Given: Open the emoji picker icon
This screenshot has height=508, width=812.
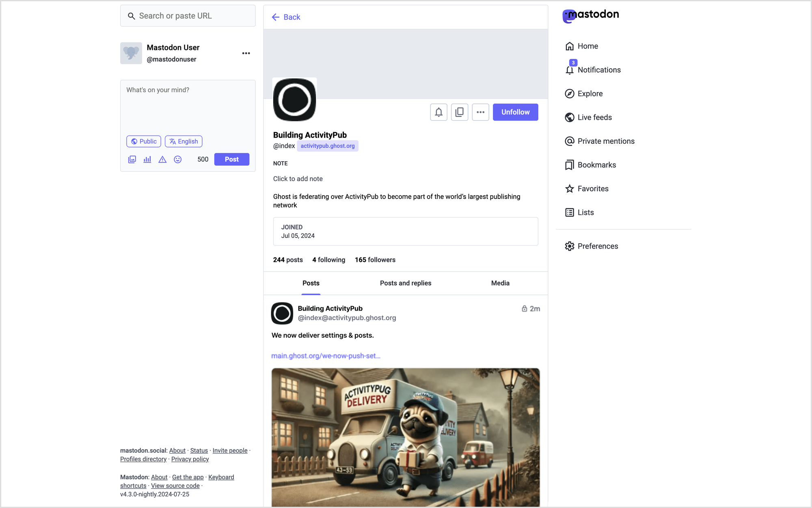Looking at the screenshot, I should click(178, 160).
